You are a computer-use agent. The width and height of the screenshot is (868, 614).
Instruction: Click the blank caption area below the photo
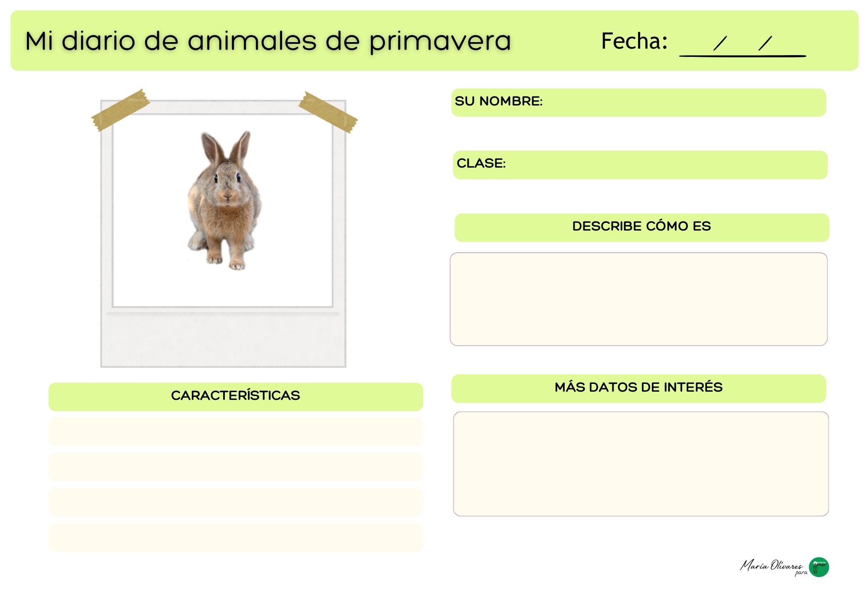(x=223, y=341)
